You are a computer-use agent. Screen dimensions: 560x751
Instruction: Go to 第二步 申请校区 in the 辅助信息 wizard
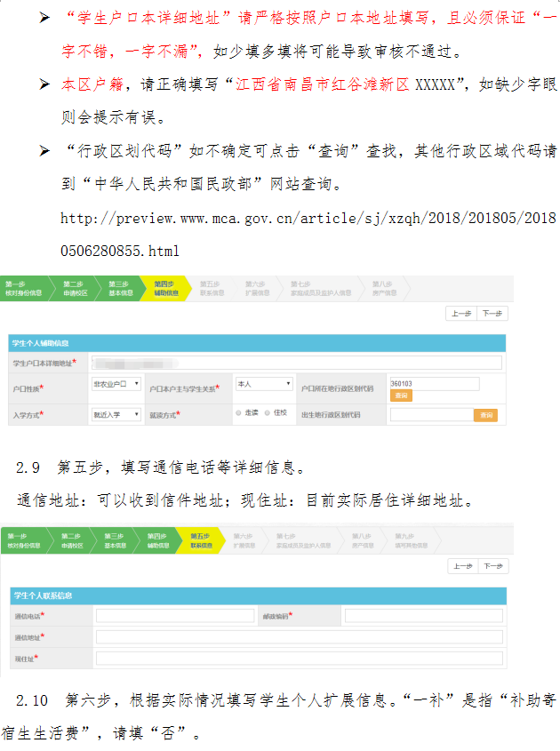76,289
